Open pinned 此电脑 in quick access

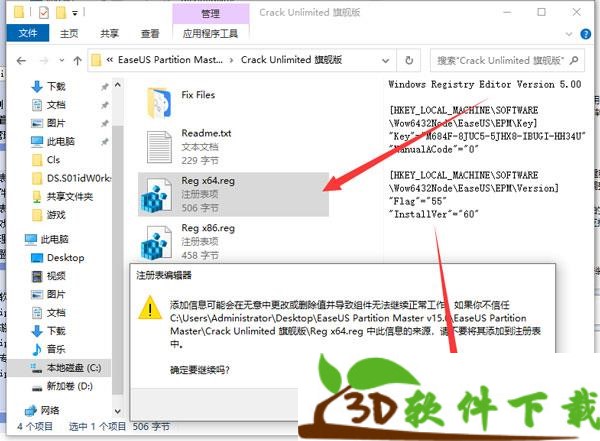pos(60,142)
